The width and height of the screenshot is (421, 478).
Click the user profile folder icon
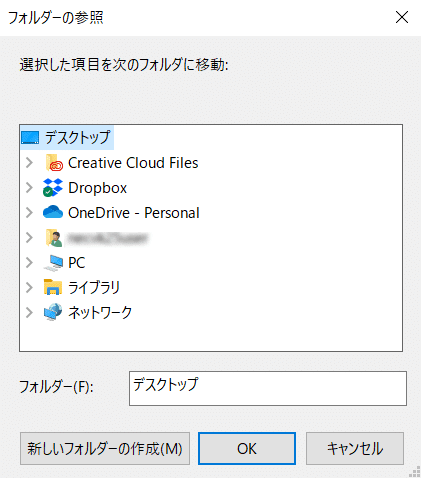(x=54, y=238)
